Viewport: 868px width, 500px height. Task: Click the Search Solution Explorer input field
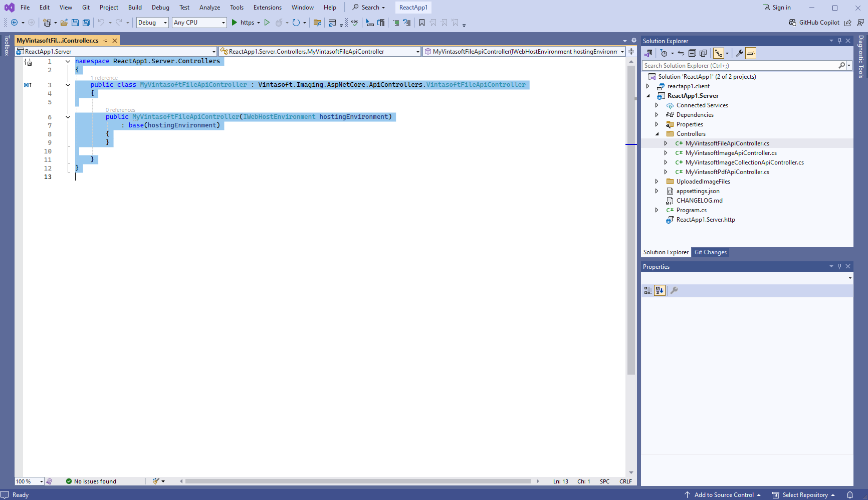click(740, 66)
